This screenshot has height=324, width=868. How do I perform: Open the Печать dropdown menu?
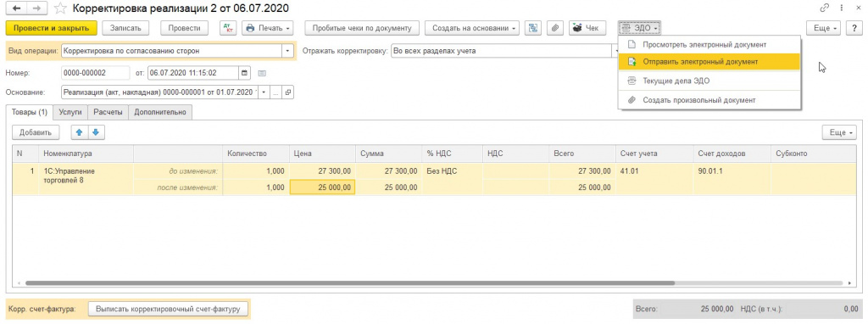pos(267,28)
